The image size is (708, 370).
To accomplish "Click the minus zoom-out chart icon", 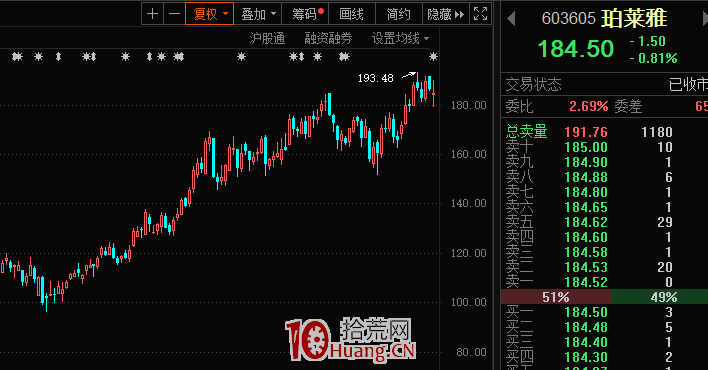I will pos(174,14).
